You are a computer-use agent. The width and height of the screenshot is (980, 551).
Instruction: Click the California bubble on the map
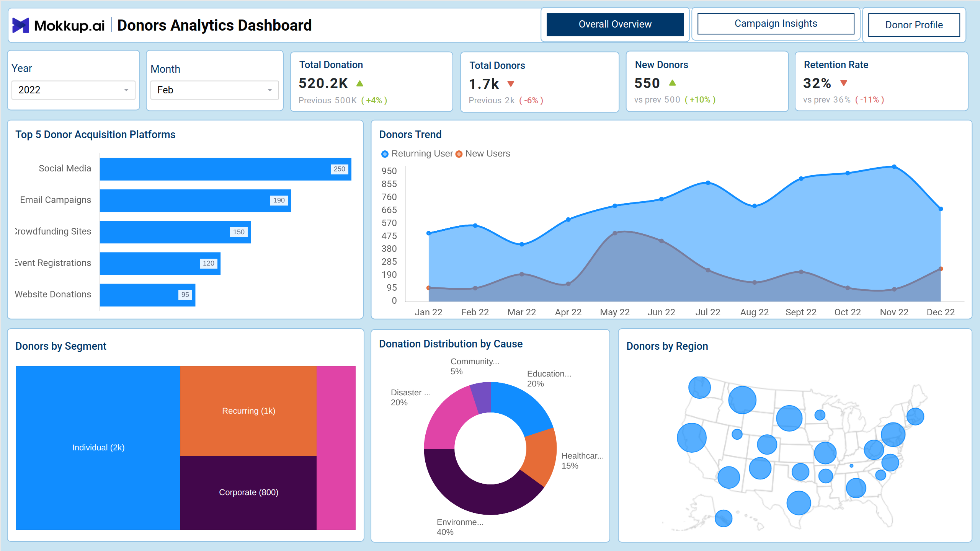[x=692, y=438]
